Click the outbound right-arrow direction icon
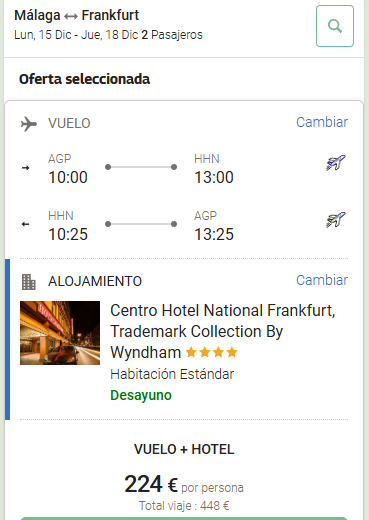Image resolution: width=369 pixels, height=520 pixels. [25, 168]
